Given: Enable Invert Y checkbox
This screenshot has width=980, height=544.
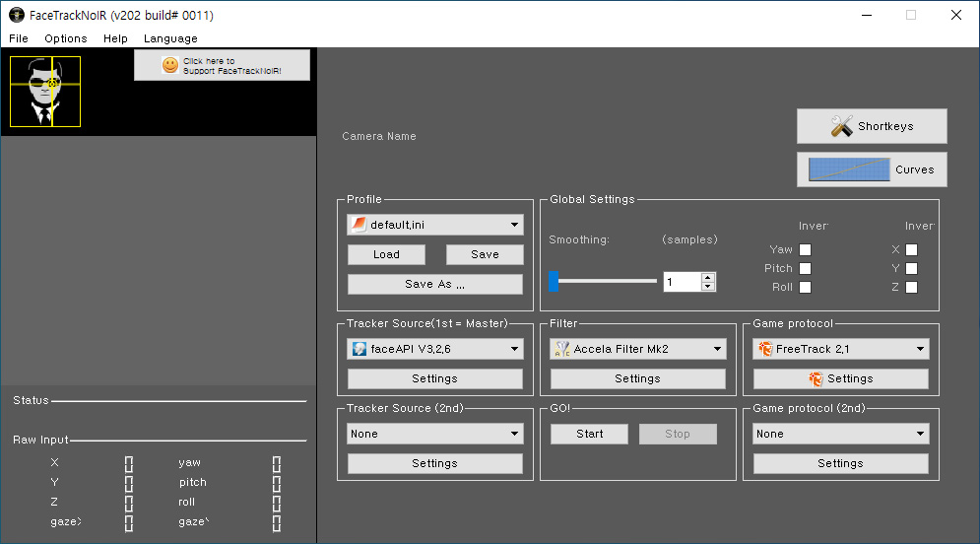Looking at the screenshot, I should [912, 268].
